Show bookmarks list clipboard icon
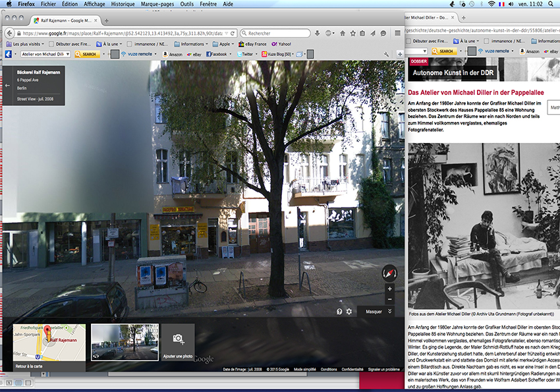 pos(362,33)
